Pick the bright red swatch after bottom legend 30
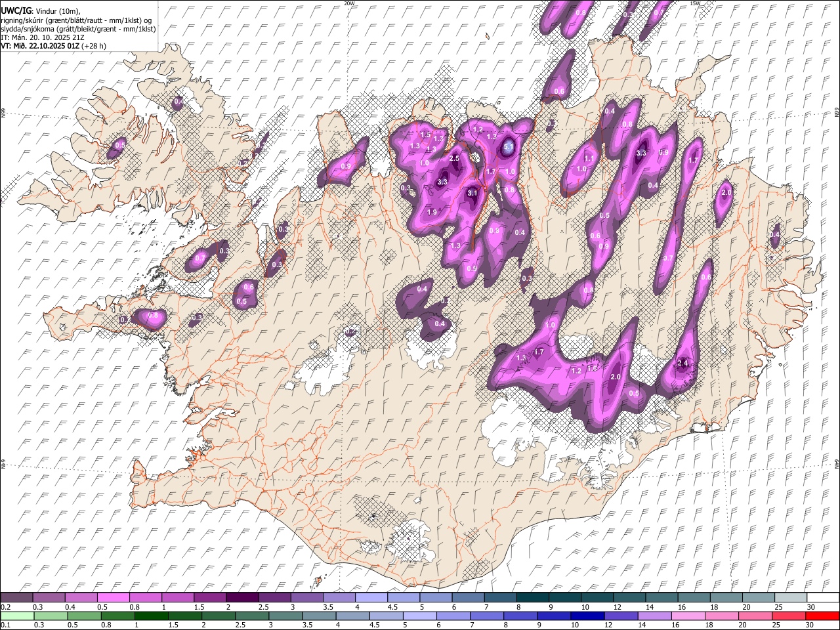The height and width of the screenshot is (630, 840). click(822, 616)
